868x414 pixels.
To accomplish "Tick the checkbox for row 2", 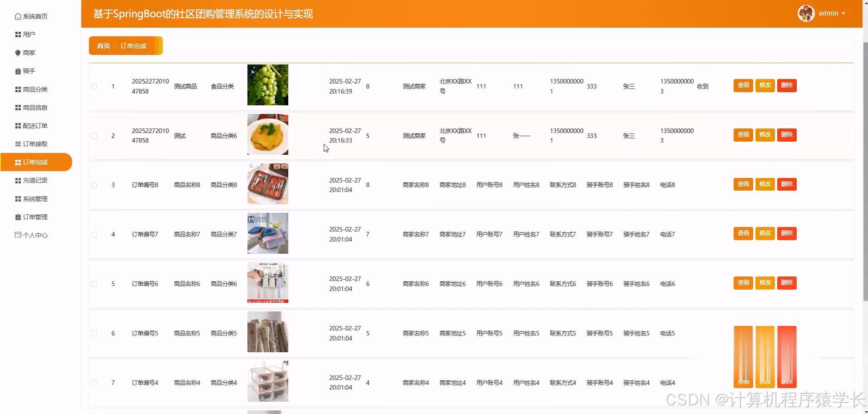I will point(94,136).
